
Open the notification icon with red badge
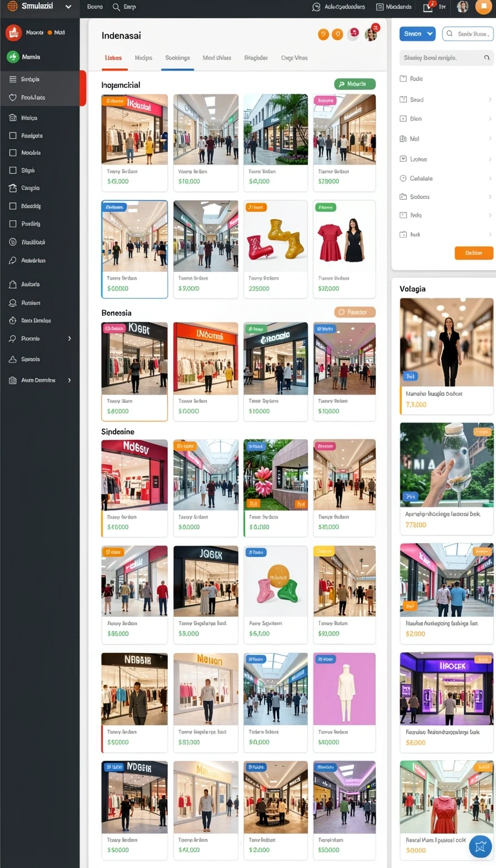[x=428, y=6]
